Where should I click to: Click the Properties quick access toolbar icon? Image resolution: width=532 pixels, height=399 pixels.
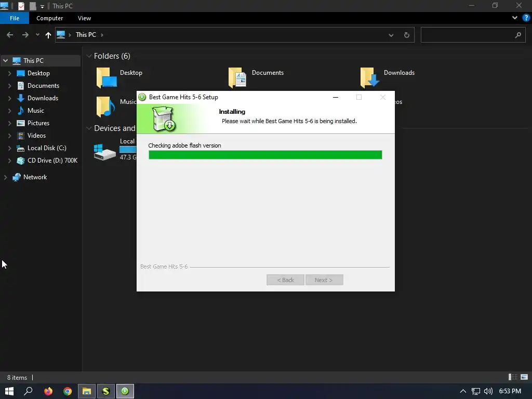tap(21, 6)
